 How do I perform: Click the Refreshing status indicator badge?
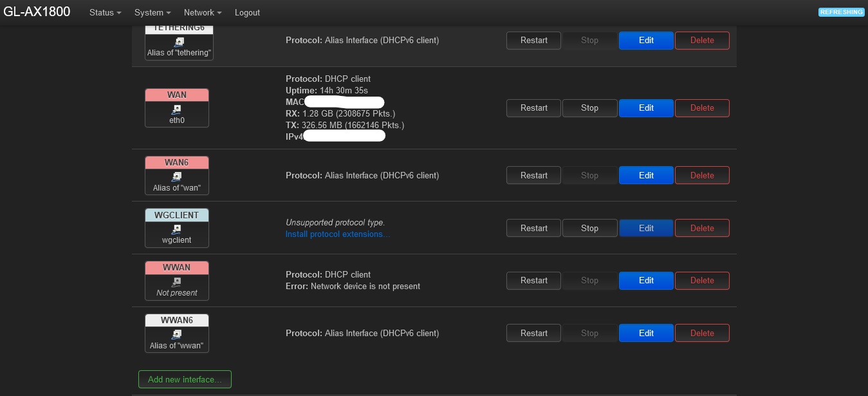(x=841, y=12)
